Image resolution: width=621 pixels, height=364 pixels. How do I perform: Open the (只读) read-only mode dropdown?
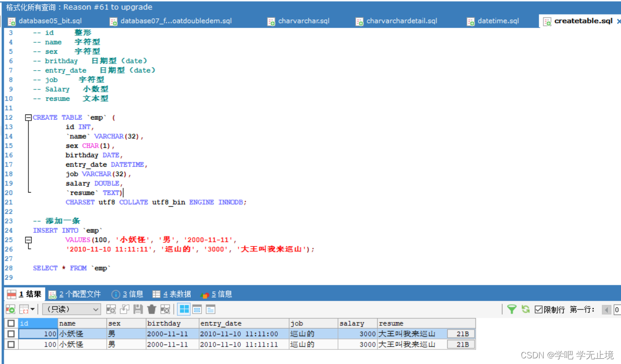[x=72, y=309]
